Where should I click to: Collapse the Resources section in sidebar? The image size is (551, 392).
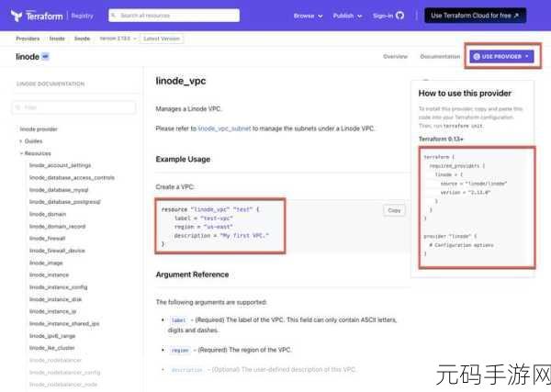tap(35, 153)
